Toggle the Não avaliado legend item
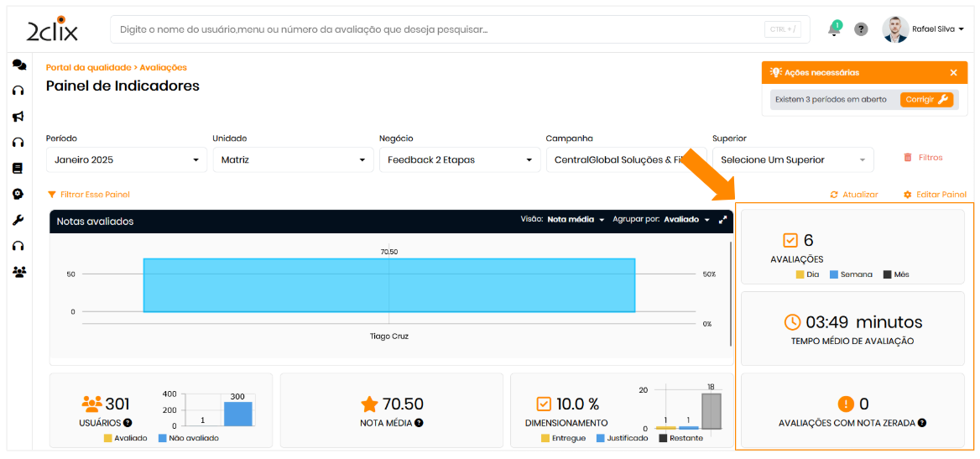The width and height of the screenshot is (980, 459). [187, 438]
